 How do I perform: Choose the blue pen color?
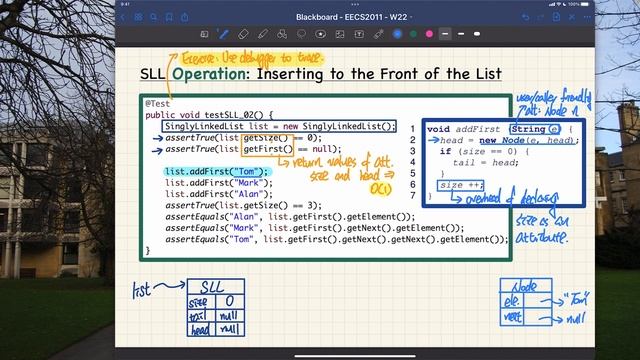(397, 34)
